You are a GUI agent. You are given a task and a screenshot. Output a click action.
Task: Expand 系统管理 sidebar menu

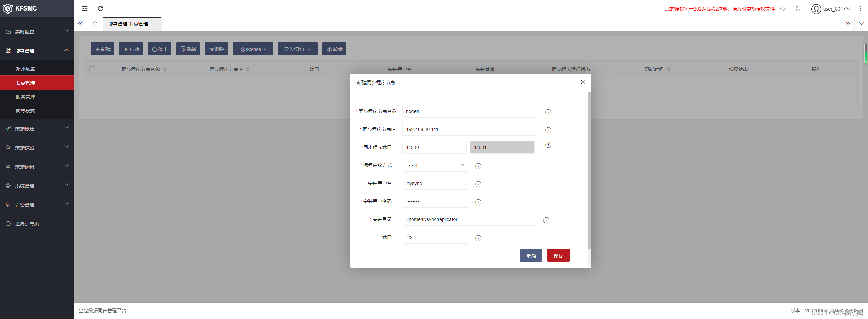pyautogui.click(x=67, y=185)
